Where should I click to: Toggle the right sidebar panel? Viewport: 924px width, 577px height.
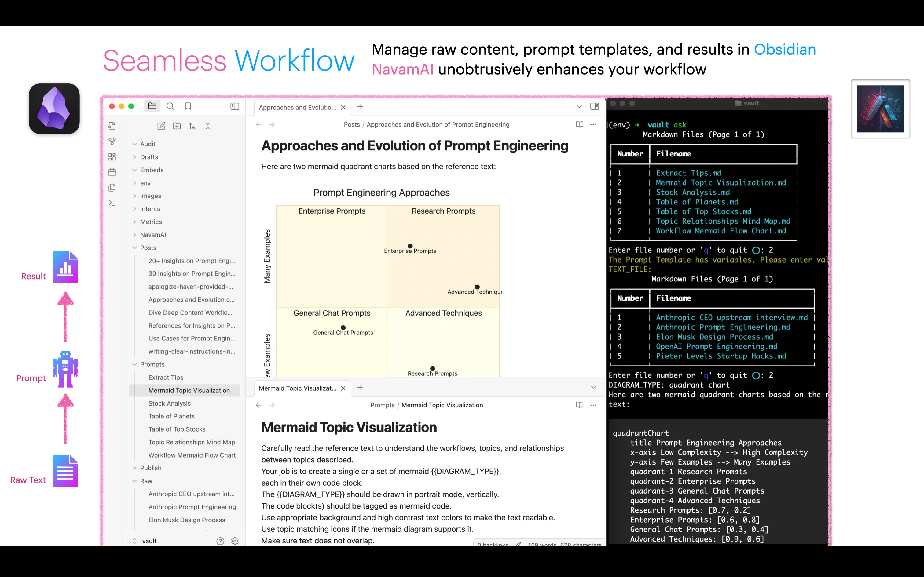coord(594,106)
